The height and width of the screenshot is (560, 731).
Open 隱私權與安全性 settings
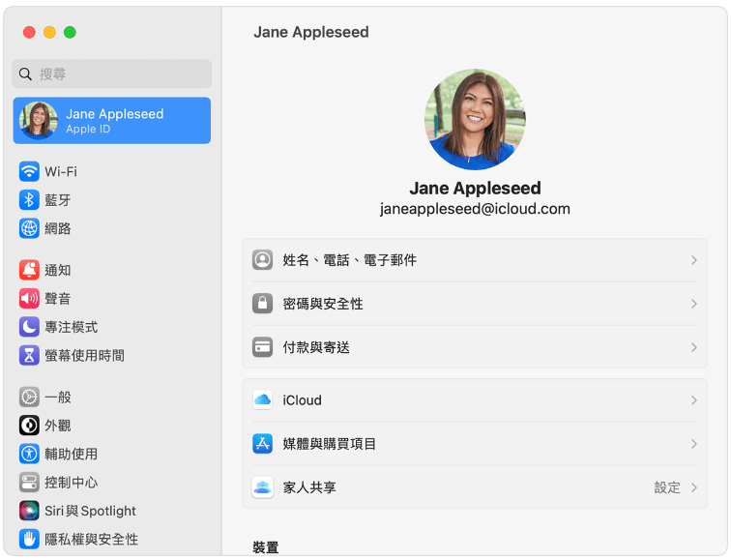pos(91,540)
